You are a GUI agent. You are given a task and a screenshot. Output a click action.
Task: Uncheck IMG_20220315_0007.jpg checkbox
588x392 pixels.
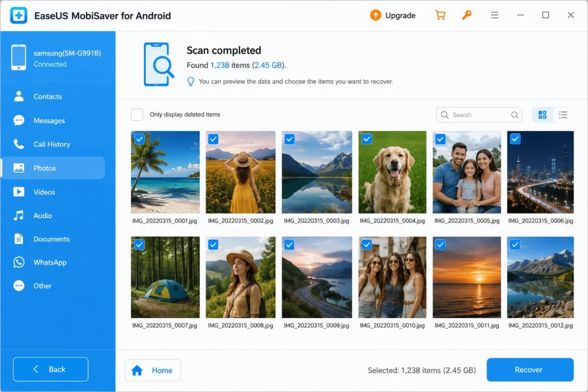tap(139, 244)
